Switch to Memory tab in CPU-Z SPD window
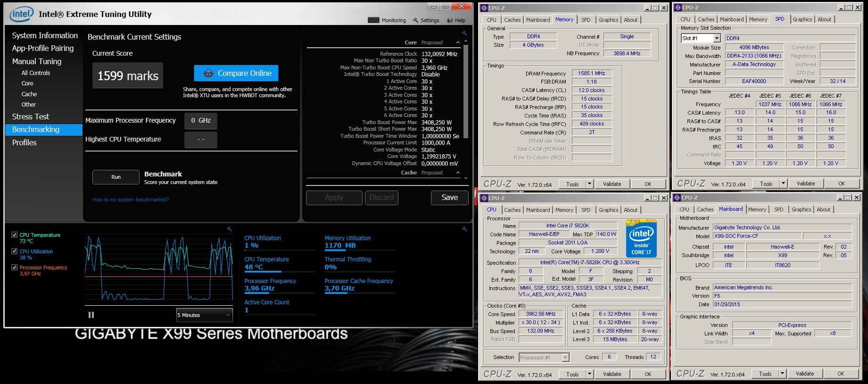This screenshot has height=384, width=868. tap(758, 19)
